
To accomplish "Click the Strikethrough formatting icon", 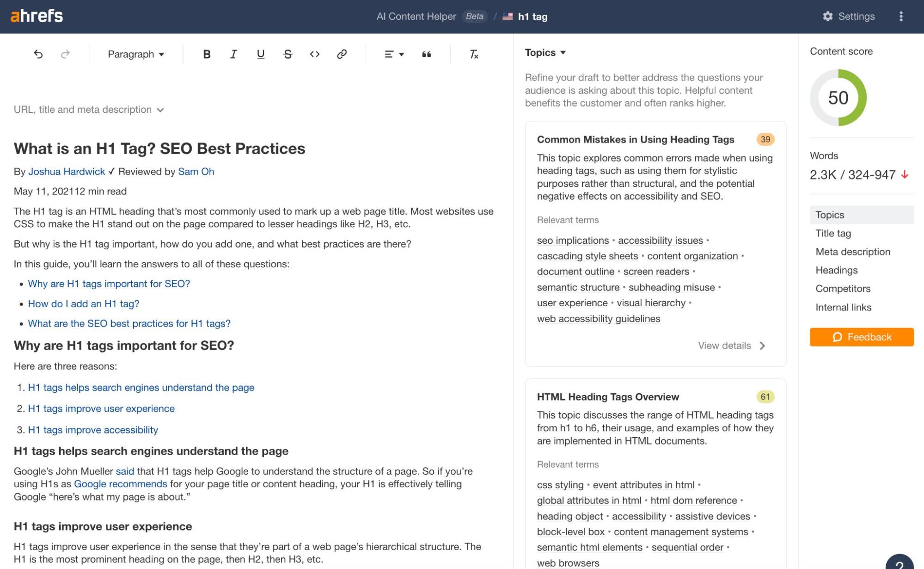I will coord(287,54).
